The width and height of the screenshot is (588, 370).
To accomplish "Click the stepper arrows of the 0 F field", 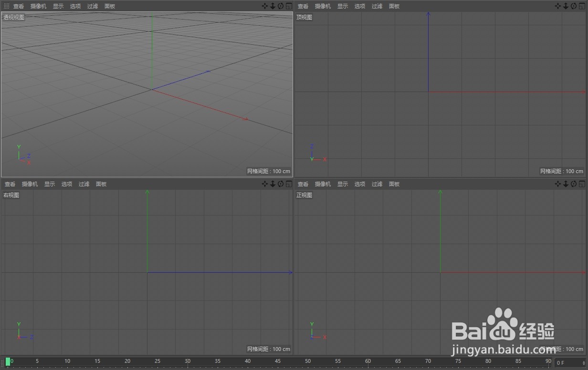I will pyautogui.click(x=584, y=363).
